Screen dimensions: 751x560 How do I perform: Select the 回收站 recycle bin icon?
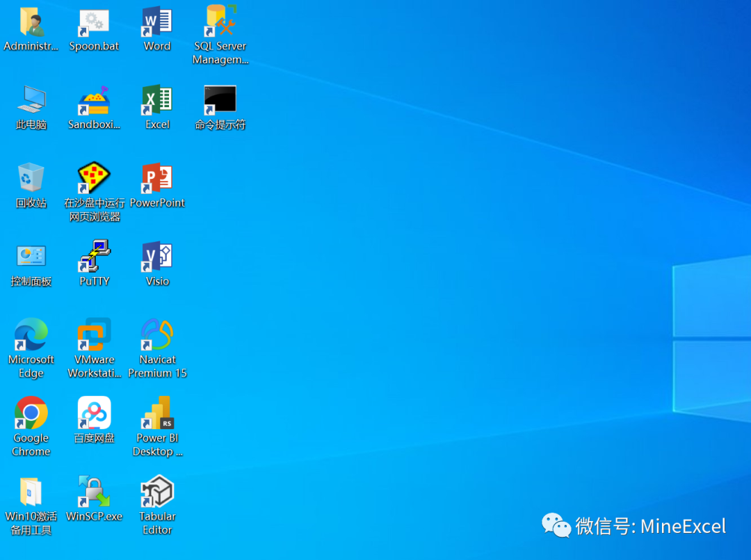tap(31, 177)
